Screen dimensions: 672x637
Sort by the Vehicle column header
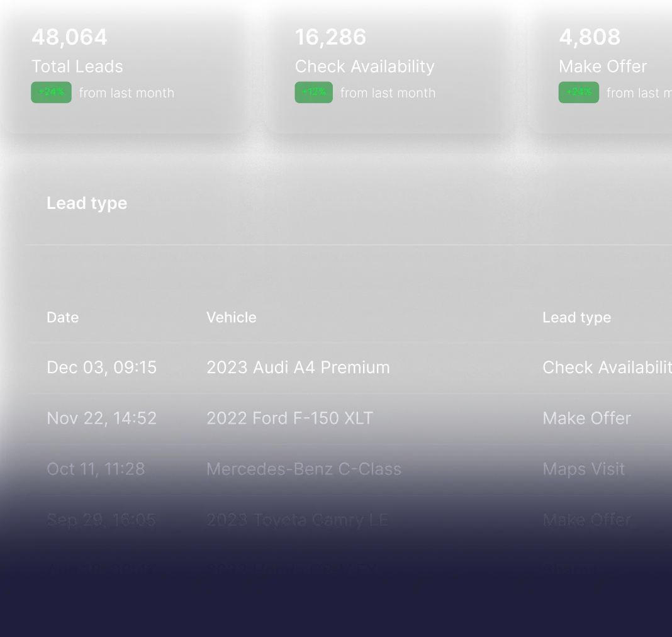point(232,317)
